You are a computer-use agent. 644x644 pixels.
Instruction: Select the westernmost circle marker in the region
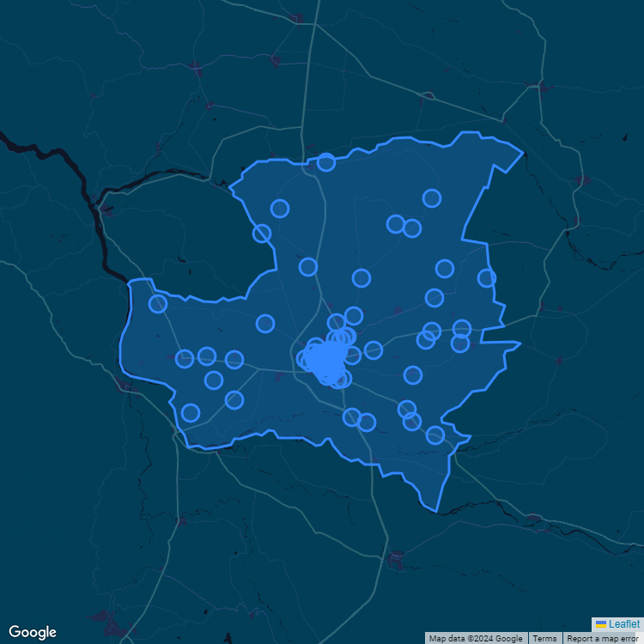(158, 304)
